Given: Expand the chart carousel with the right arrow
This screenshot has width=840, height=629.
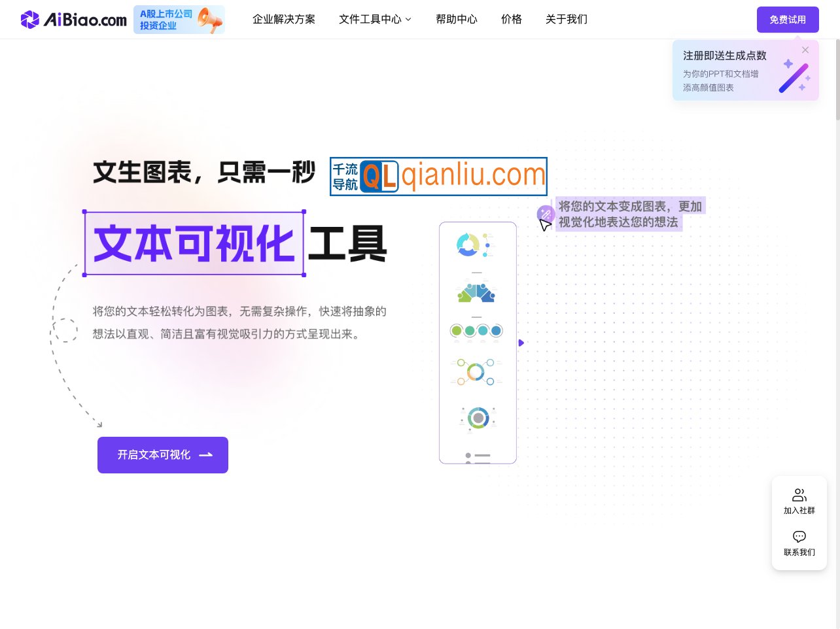Looking at the screenshot, I should pos(521,343).
